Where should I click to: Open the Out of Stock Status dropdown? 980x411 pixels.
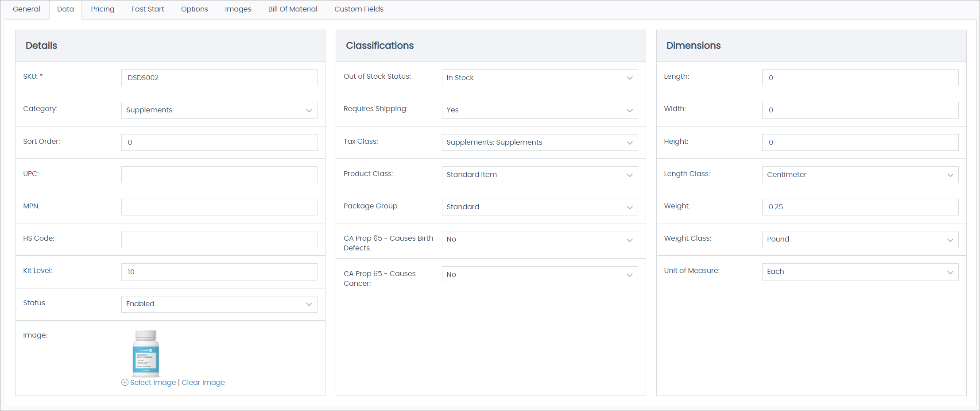pos(540,78)
